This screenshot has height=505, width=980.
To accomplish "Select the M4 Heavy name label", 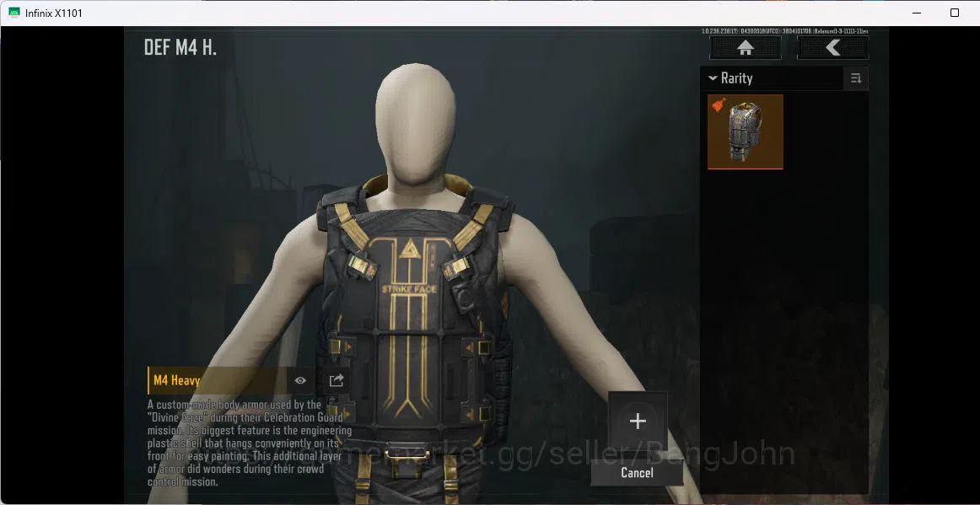I will pyautogui.click(x=177, y=380).
